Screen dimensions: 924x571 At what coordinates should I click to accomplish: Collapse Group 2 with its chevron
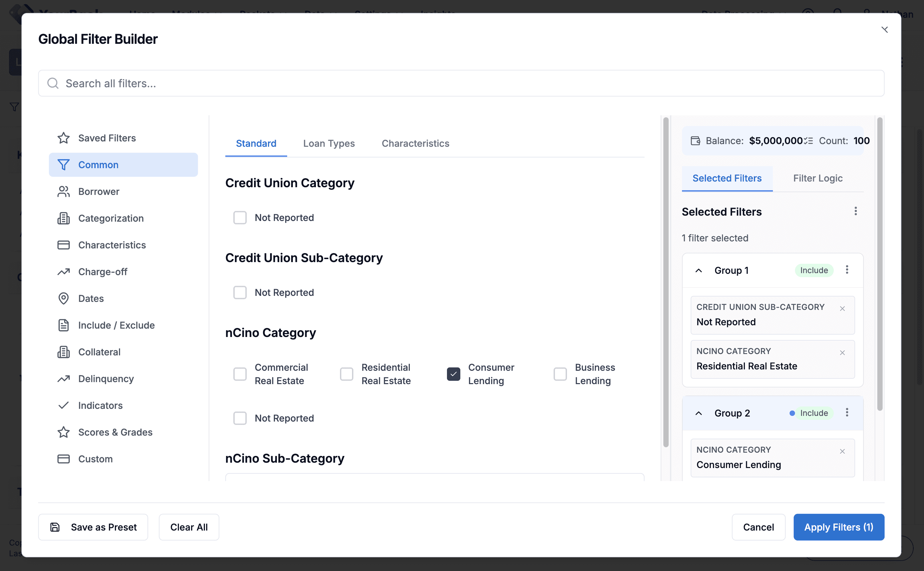click(x=699, y=413)
